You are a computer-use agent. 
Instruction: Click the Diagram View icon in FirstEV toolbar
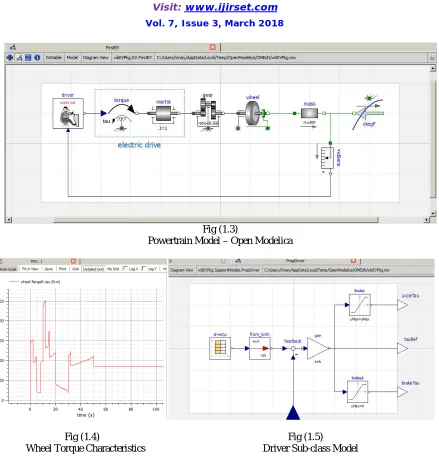click(19, 58)
